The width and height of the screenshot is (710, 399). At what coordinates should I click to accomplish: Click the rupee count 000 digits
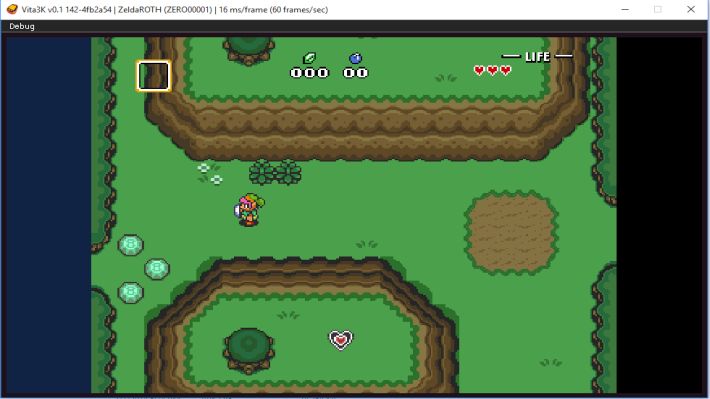[309, 72]
